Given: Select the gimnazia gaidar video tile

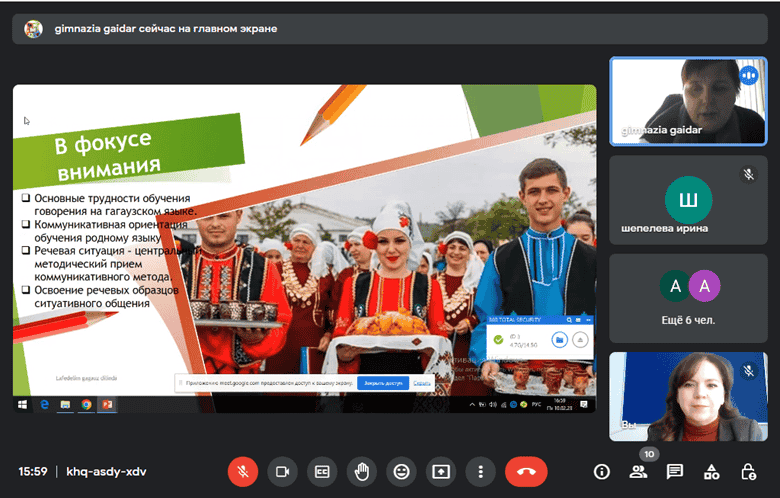Looking at the screenshot, I should click(x=688, y=100).
